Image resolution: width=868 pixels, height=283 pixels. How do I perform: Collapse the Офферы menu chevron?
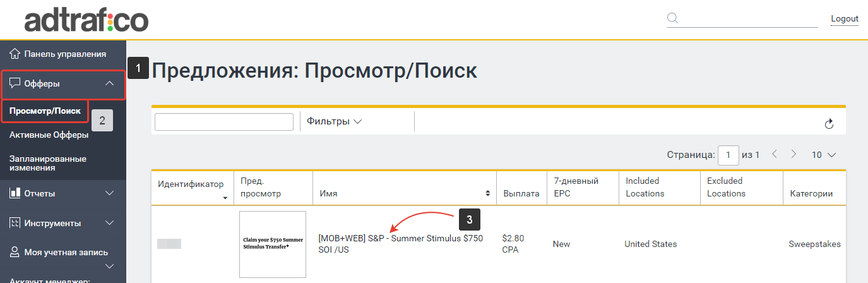[109, 83]
